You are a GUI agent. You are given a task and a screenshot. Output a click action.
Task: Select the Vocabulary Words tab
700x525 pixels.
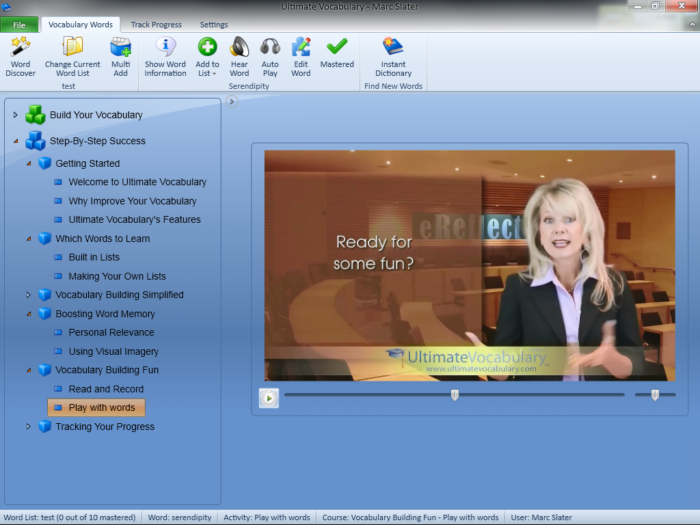tap(80, 25)
